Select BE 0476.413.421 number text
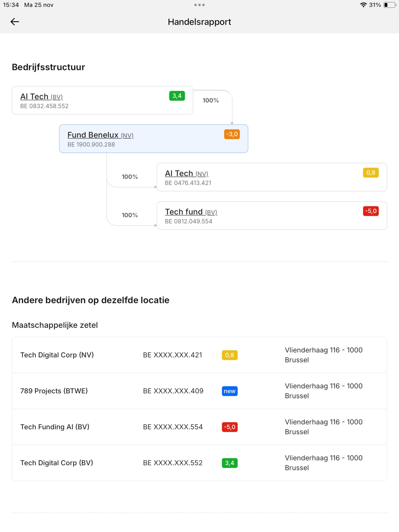399x532 pixels. pos(188,183)
